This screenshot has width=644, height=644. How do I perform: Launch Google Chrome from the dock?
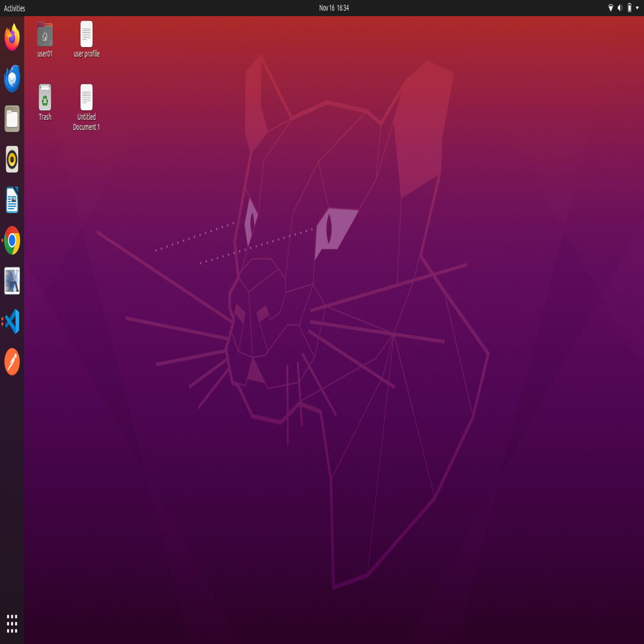[12, 240]
